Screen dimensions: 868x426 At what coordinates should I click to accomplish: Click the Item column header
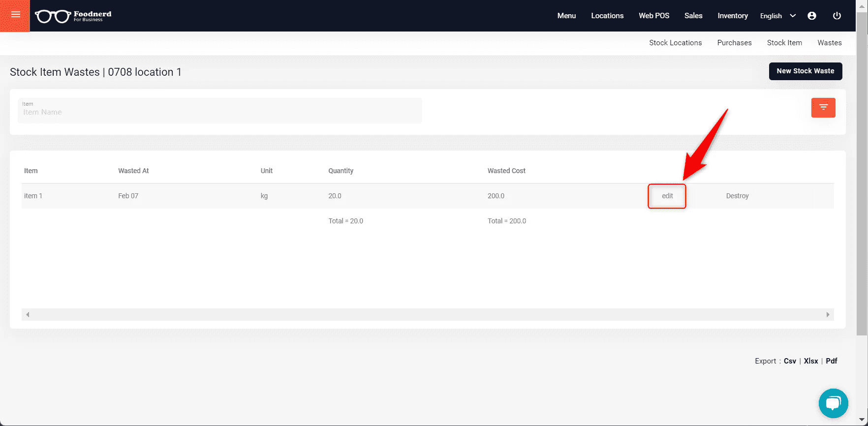tap(31, 171)
